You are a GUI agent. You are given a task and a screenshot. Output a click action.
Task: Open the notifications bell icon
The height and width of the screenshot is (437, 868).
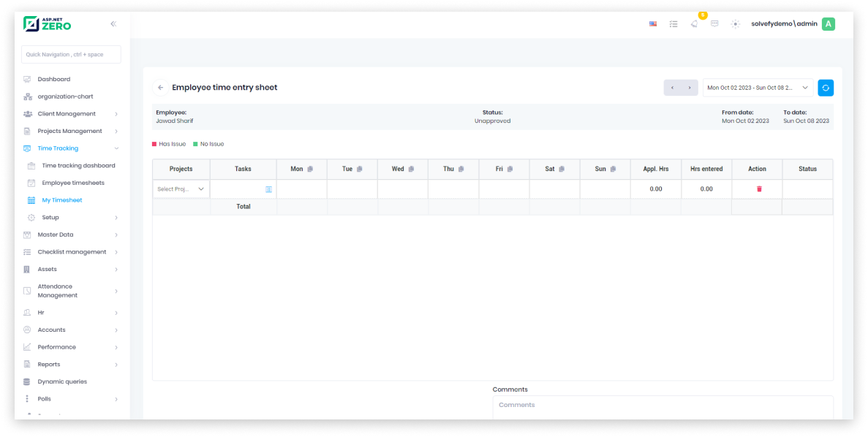pyautogui.click(x=694, y=24)
